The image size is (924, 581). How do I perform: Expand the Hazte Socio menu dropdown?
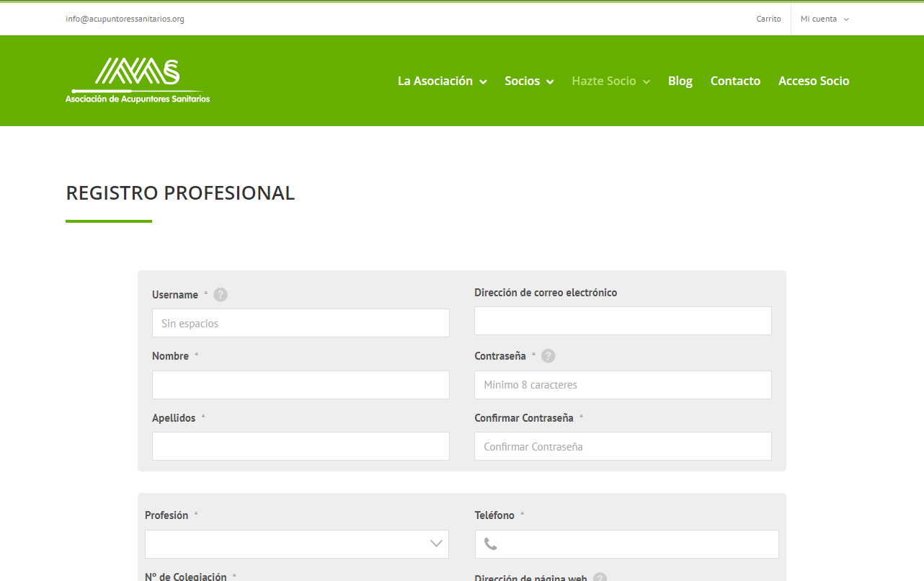610,81
